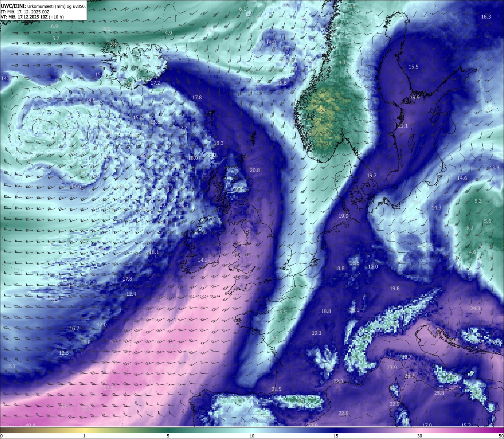
Task: Click the map value 17.0
Action: pyautogui.click(x=427, y=426)
